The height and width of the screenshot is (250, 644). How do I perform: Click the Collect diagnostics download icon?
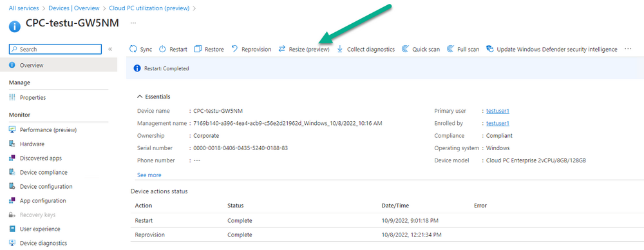pyautogui.click(x=339, y=50)
